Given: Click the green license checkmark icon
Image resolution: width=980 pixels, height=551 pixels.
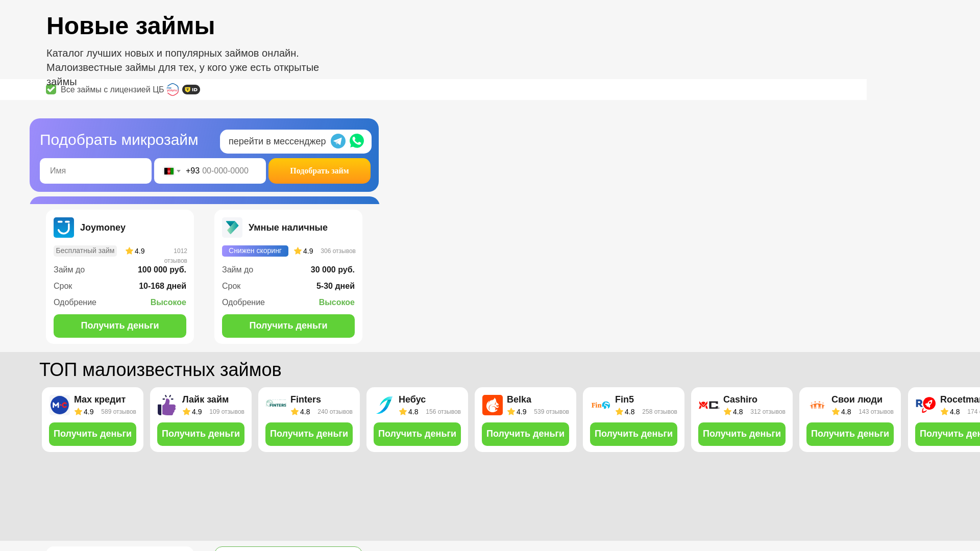Looking at the screenshot, I should click(51, 89).
